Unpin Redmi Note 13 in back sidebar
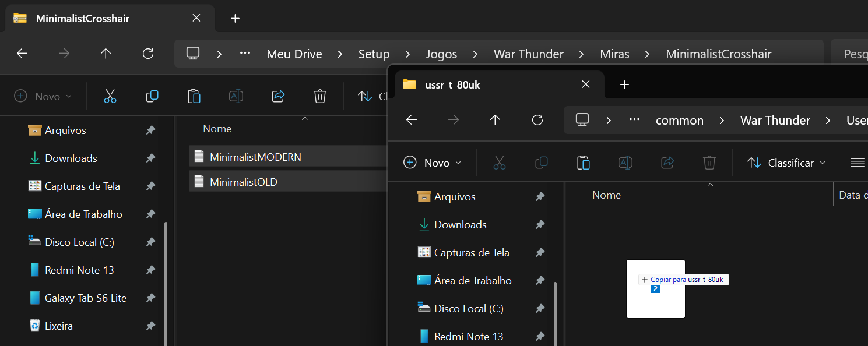This screenshot has height=346, width=868. 150,270
